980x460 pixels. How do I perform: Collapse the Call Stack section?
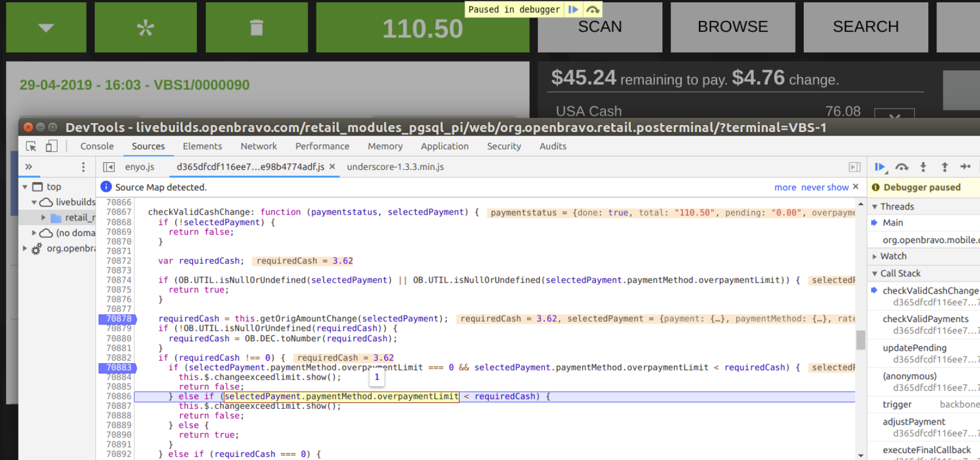pyautogui.click(x=900, y=273)
